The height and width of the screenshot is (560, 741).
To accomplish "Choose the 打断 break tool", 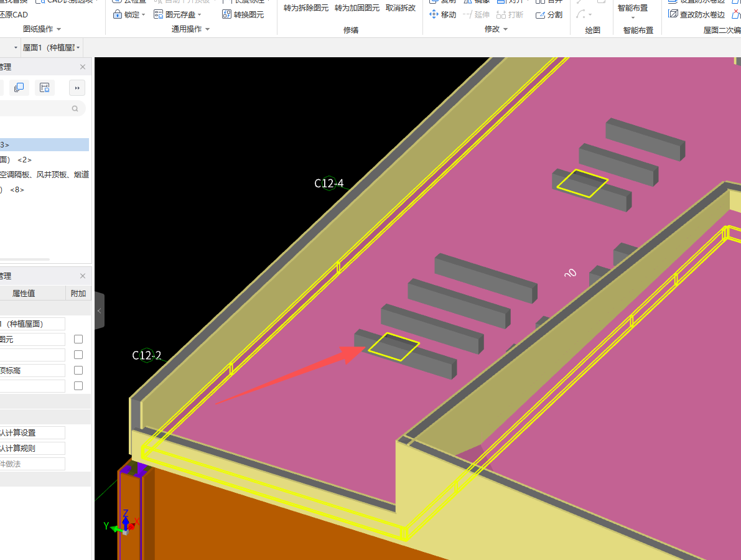I will [x=510, y=15].
